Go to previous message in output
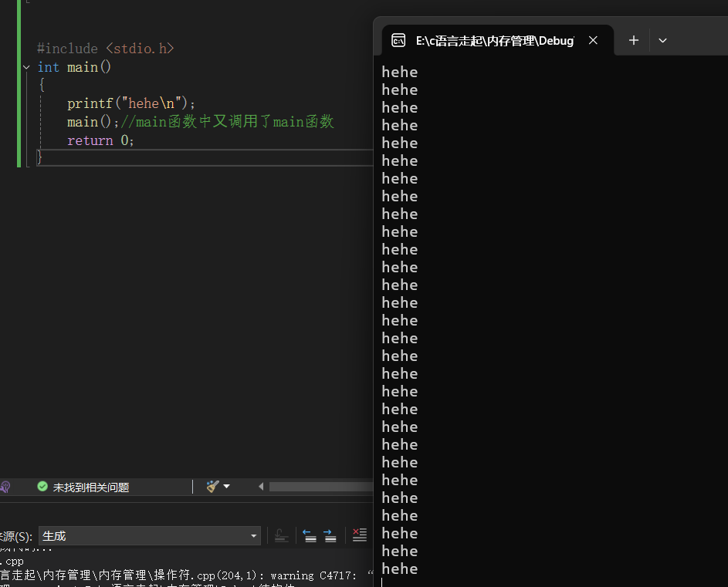 click(310, 535)
